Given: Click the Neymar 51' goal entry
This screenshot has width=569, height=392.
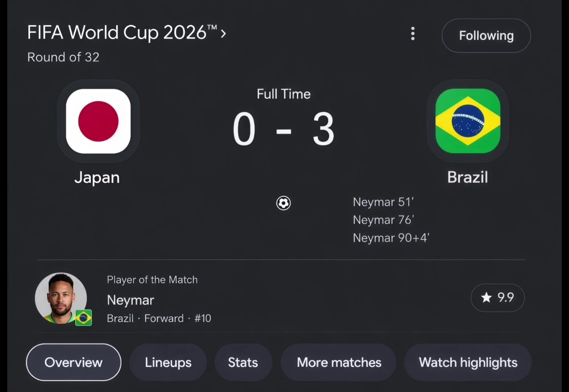Looking at the screenshot, I should point(383,202).
